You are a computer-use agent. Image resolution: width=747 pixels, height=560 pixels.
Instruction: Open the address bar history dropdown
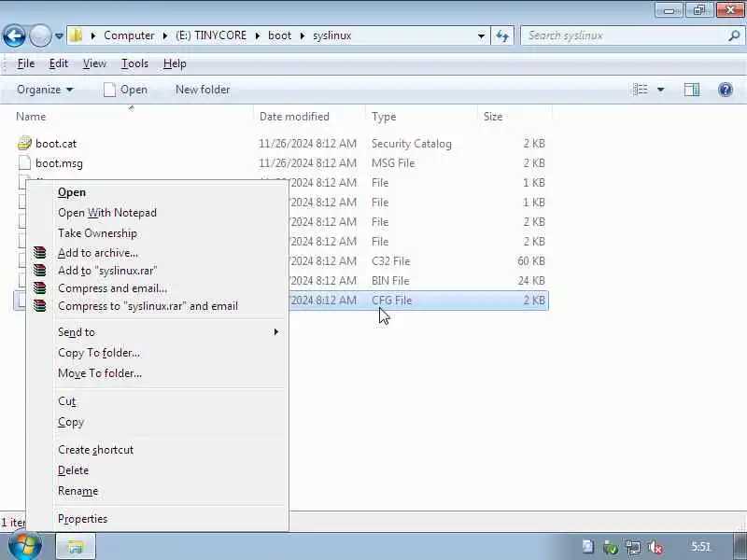click(x=481, y=35)
